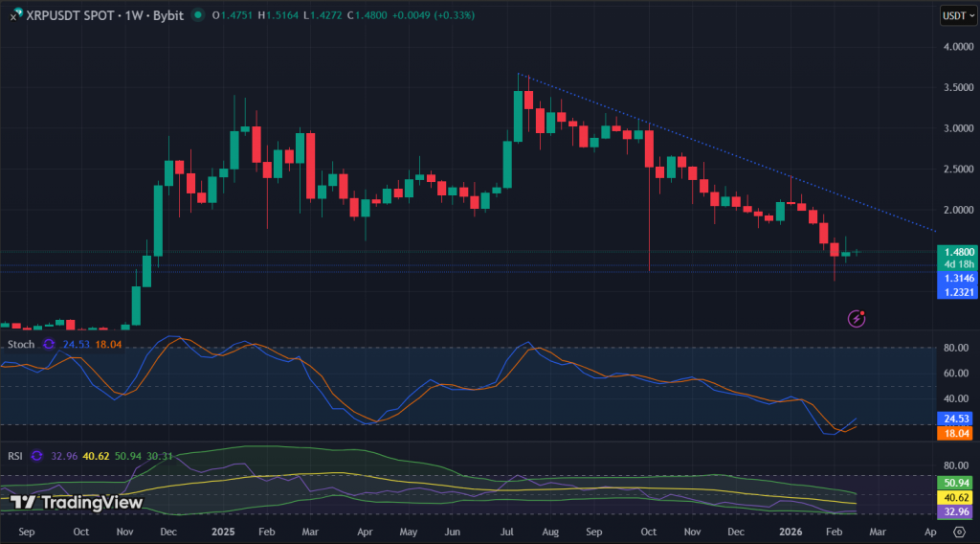Open the USDT currency dropdown
Screen dimensions: 980x544
[x=958, y=15]
